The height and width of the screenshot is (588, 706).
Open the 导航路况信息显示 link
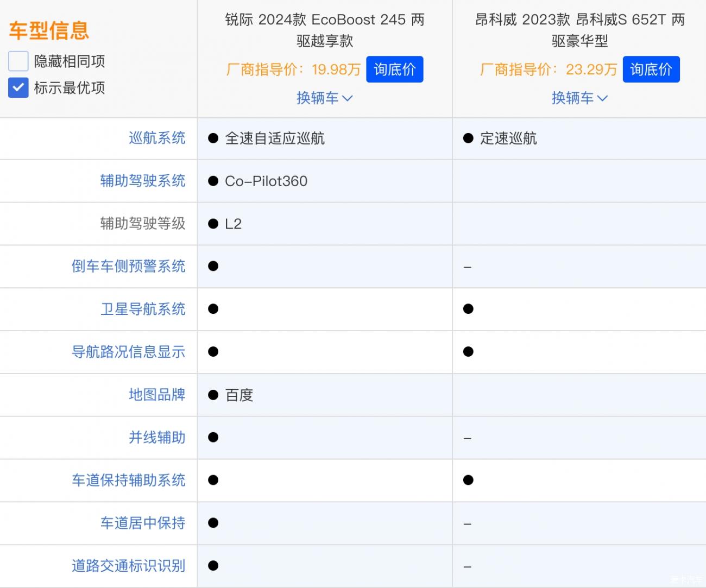pos(129,352)
